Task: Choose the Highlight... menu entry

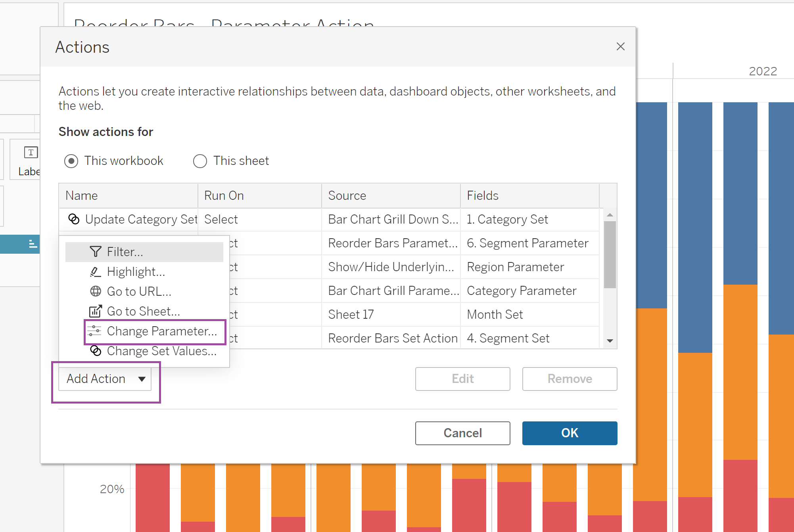Action: click(x=136, y=272)
